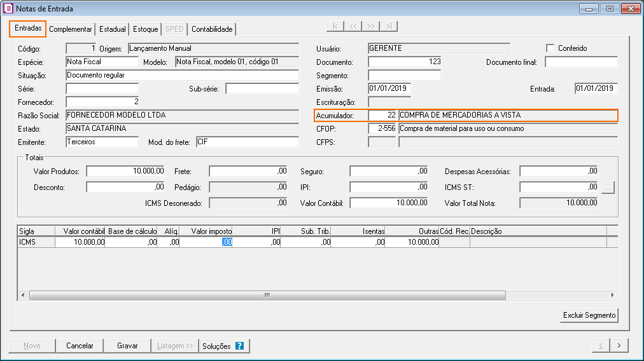Click the Espécie field showing Nota Fiscal
644x361 pixels.
point(102,62)
